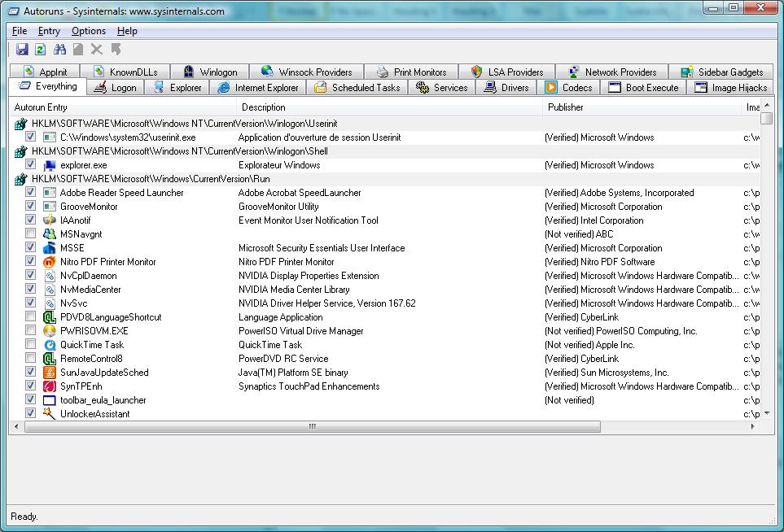Click the Find binoculars icon

[x=59, y=50]
